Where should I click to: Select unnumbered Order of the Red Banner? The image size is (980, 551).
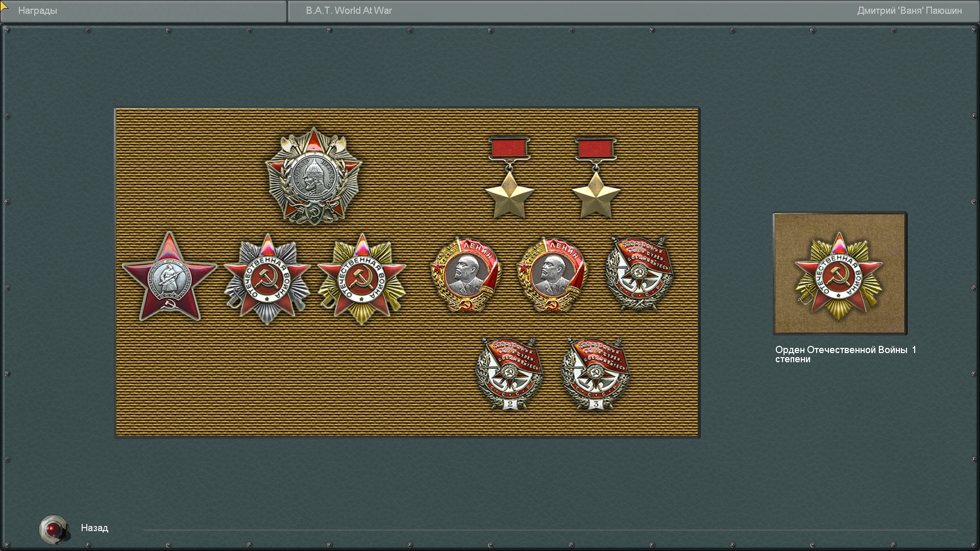pos(639,273)
